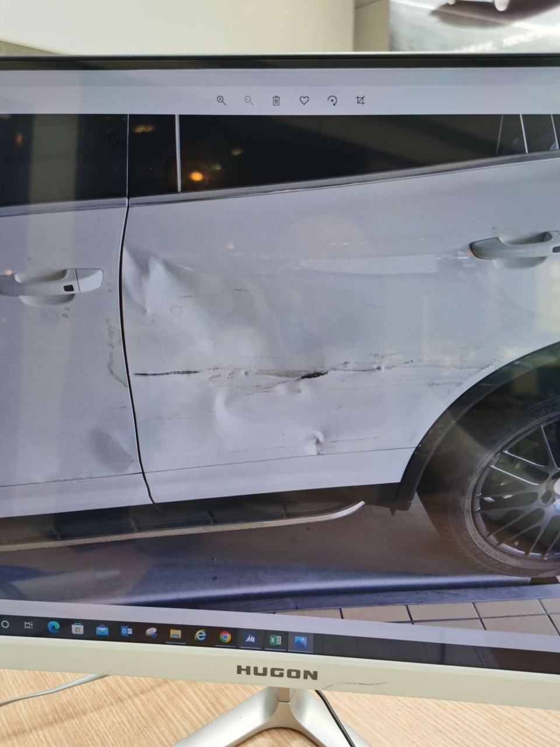
Task: Click the Cortana circle on the taskbar
Action: pos(5,624)
